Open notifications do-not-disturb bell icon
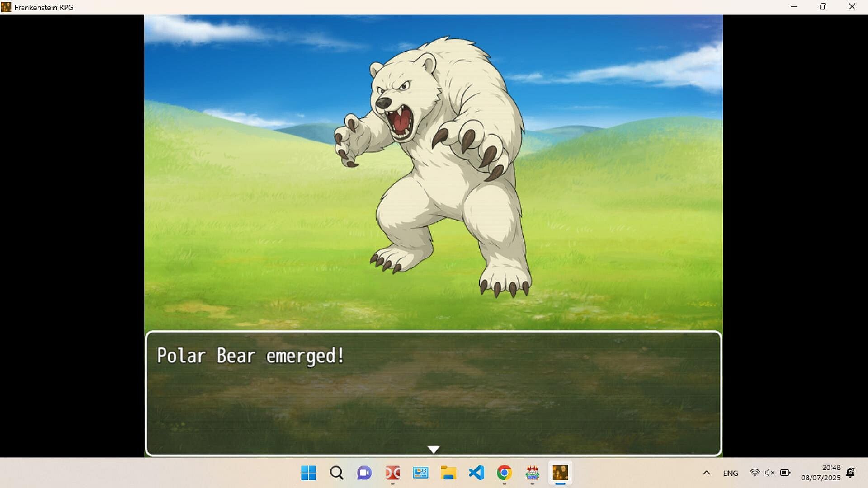Image resolution: width=868 pixels, height=488 pixels. point(850,473)
